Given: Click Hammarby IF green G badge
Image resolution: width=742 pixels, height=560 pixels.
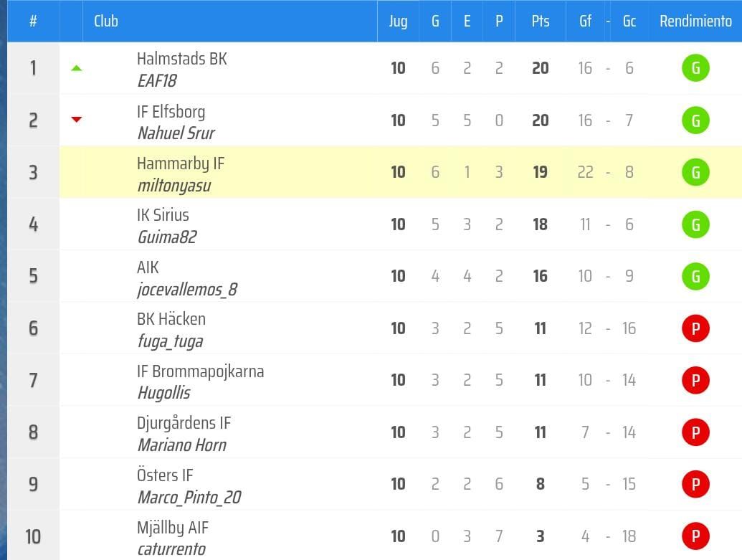Looking at the screenshot, I should click(x=695, y=172).
